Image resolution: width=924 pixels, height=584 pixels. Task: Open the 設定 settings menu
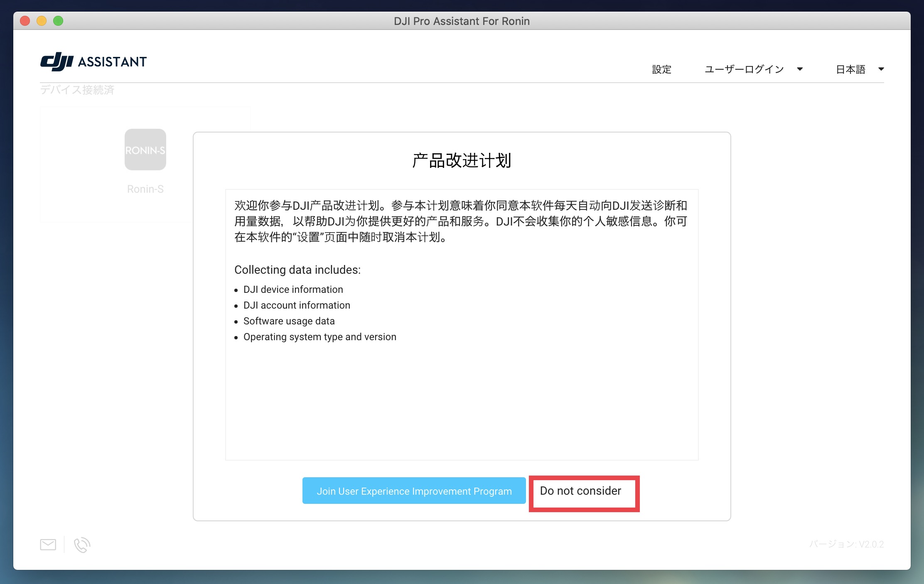[661, 69]
